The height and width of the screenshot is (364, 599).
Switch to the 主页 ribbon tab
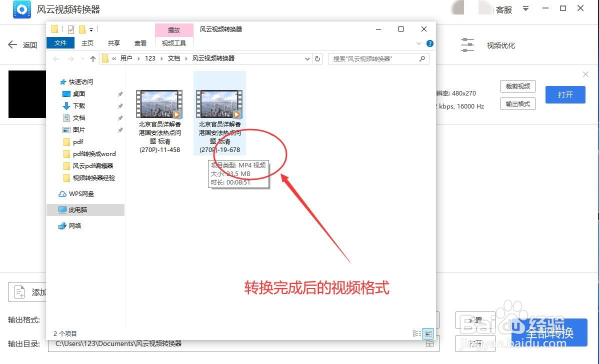click(87, 43)
